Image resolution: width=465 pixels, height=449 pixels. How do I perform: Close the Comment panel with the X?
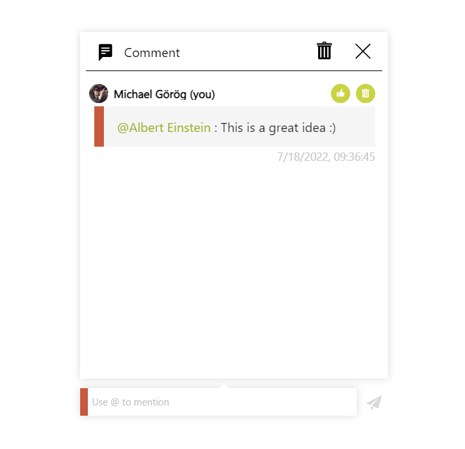(x=363, y=51)
